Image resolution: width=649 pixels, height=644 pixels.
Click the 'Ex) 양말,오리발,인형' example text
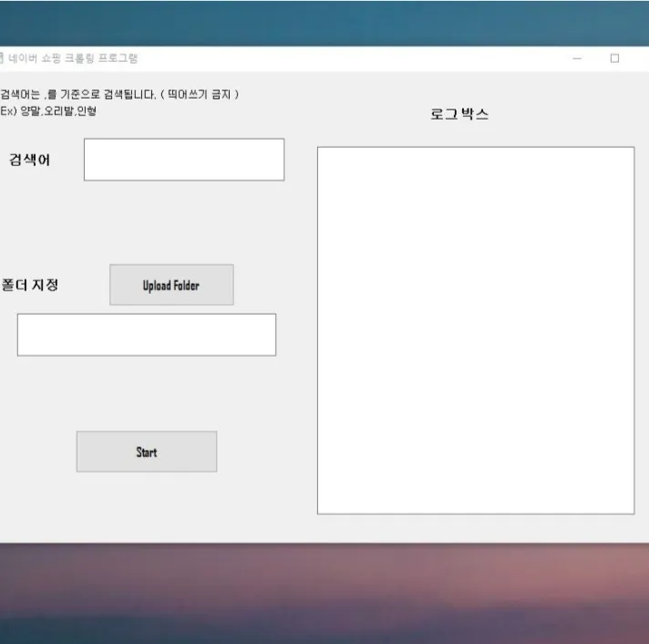[x=48, y=111]
